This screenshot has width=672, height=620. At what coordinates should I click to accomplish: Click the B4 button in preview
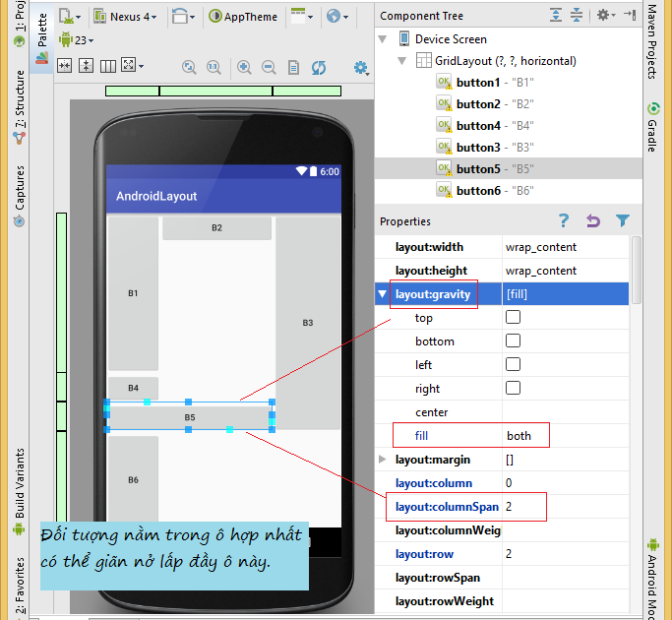coord(133,388)
